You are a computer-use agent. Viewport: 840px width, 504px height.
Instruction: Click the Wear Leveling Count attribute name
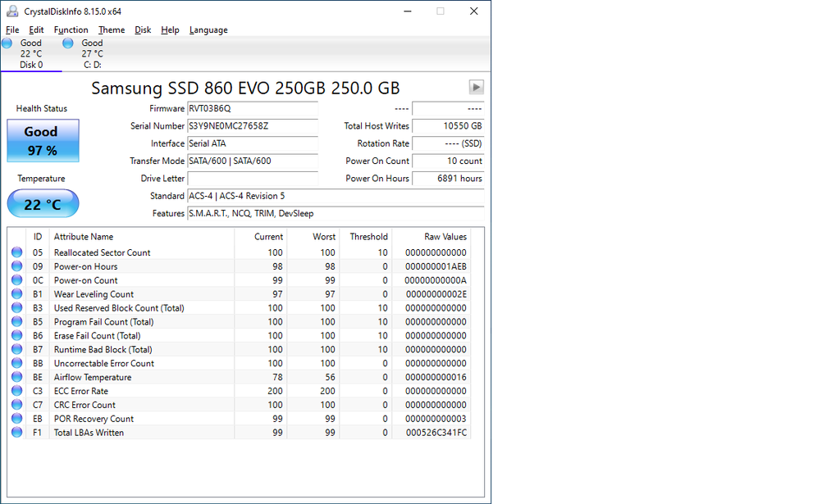tap(94, 294)
